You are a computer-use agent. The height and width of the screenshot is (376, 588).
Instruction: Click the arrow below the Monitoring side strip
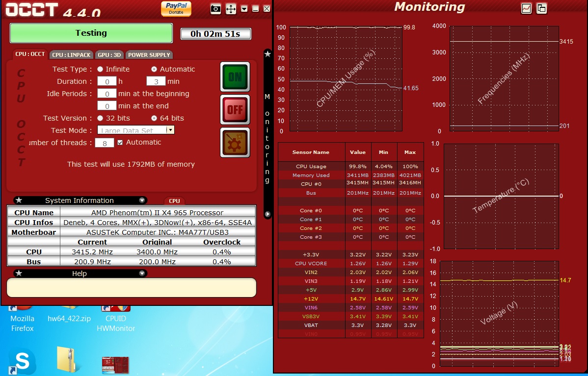[x=267, y=214]
